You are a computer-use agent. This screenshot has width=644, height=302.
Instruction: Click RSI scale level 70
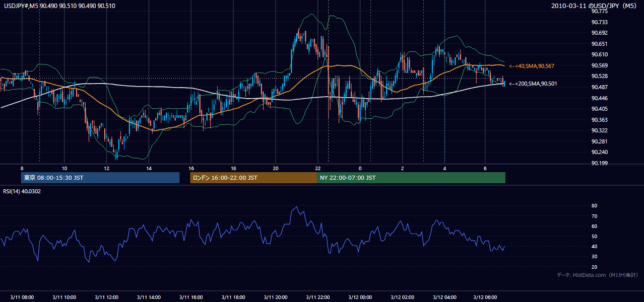click(594, 216)
